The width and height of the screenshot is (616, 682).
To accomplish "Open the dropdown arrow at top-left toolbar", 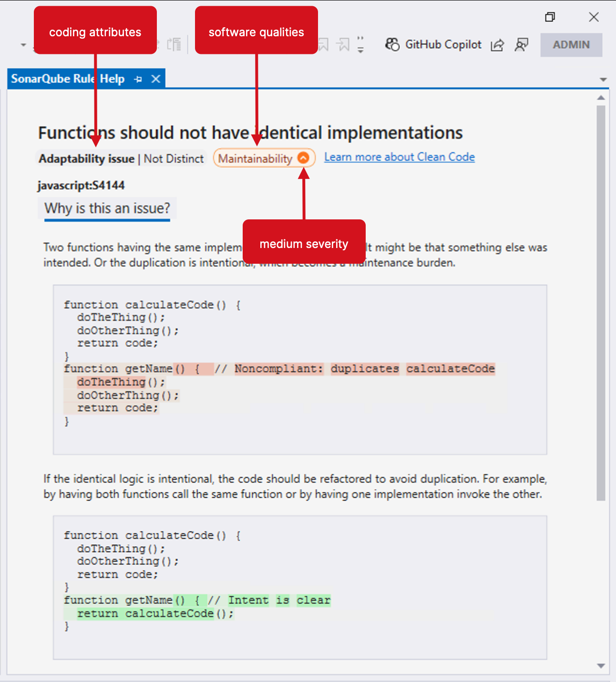I will (23, 44).
